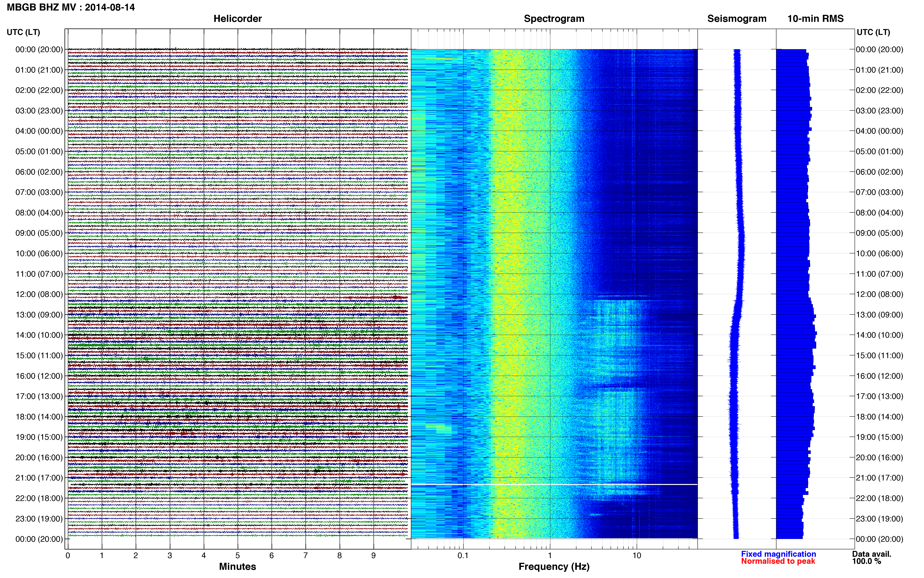Click '13:00 (09:00)' label beside the RMS panel

880,315
